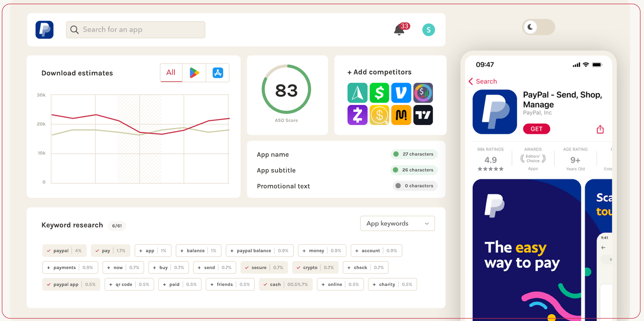
Task: Click the 83 ASO Score ring
Action: [286, 89]
